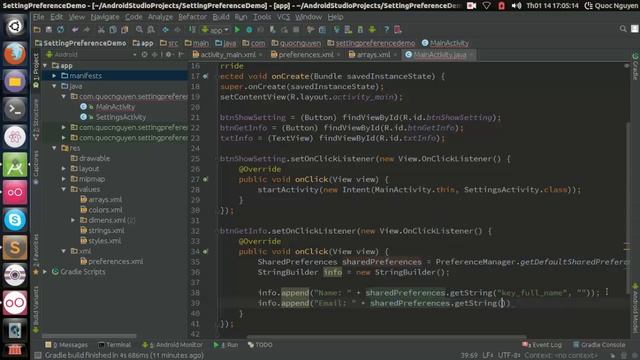Click the override gutter icon on line 27

[x=205, y=179]
